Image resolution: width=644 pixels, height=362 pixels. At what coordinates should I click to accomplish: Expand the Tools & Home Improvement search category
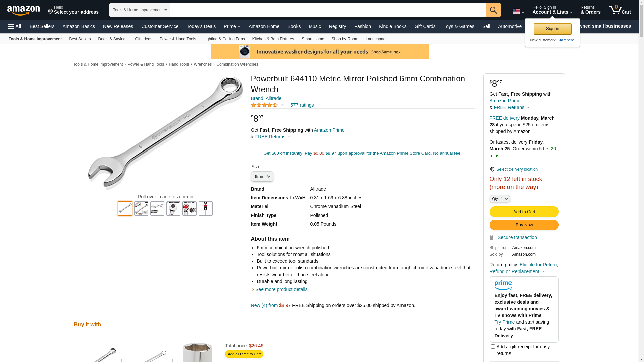140,10
